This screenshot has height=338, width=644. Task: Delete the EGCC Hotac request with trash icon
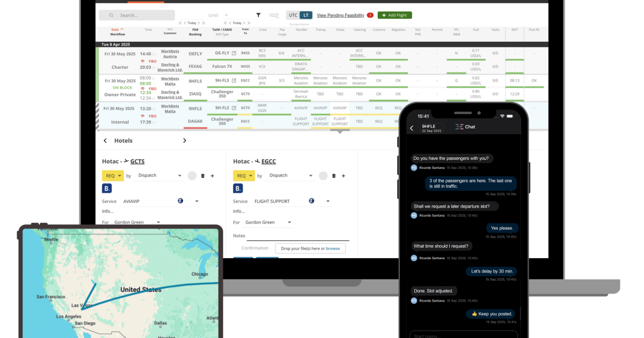pos(334,175)
